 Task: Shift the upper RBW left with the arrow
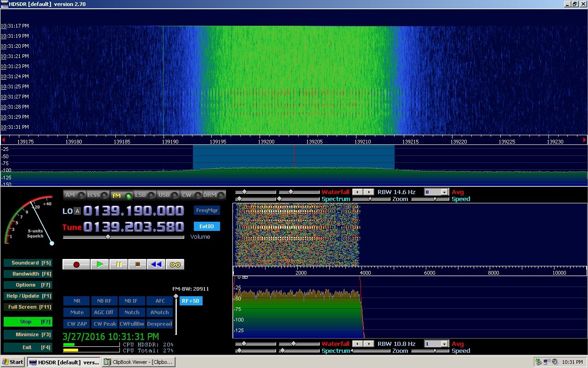click(358, 192)
